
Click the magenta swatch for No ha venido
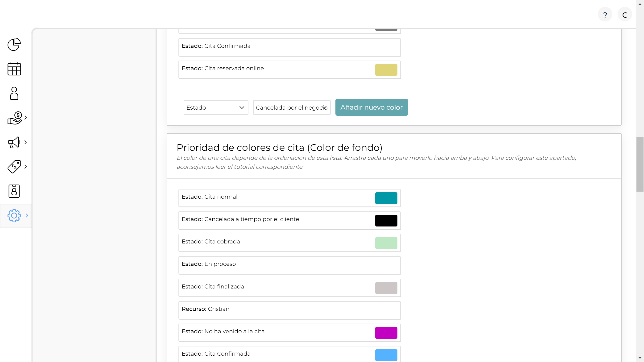pyautogui.click(x=386, y=333)
